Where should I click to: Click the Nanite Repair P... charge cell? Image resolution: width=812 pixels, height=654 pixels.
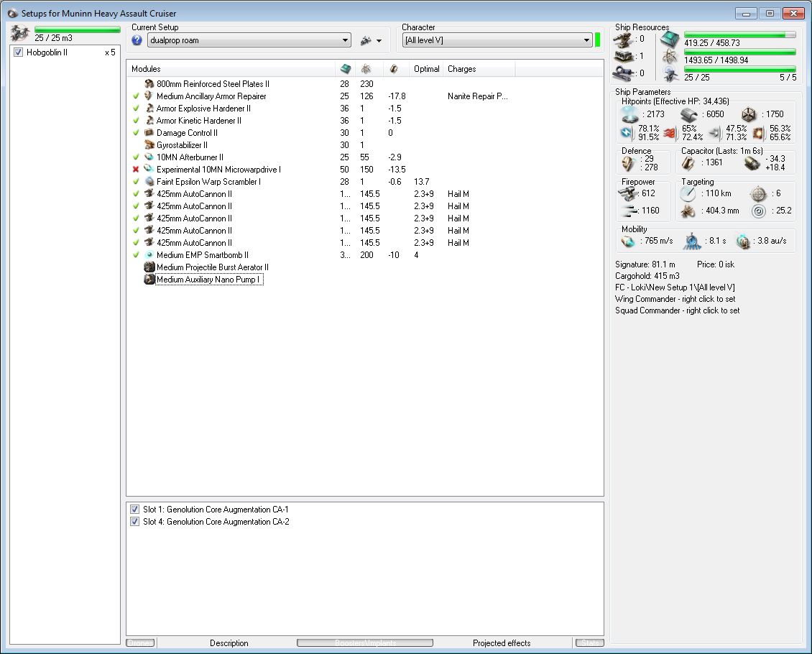tap(477, 96)
